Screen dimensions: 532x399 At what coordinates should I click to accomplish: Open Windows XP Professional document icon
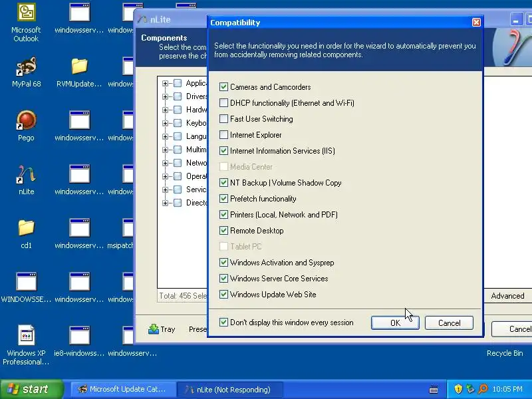26,344
